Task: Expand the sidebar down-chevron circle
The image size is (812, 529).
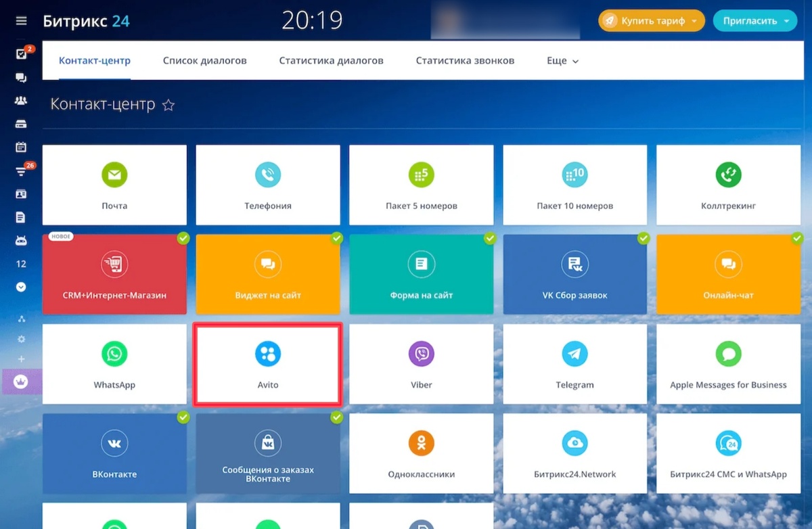Action: pyautogui.click(x=21, y=287)
